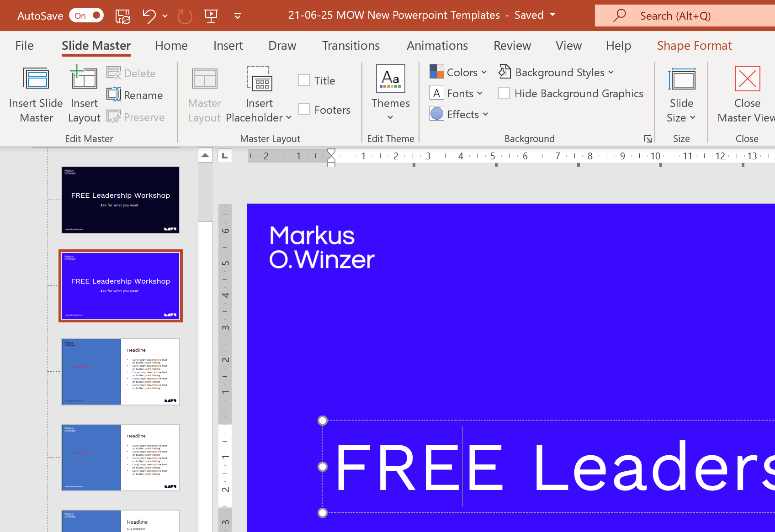Check Hide Background Graphics
The image size is (775, 532).
pos(504,93)
